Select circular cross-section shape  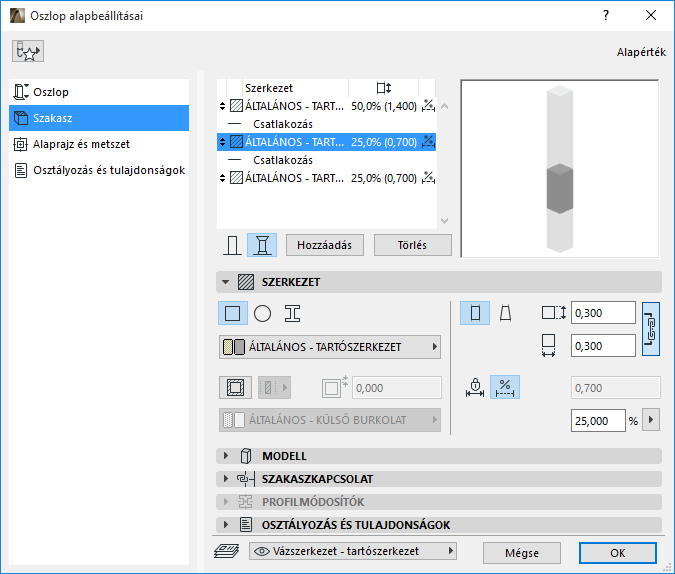click(262, 313)
